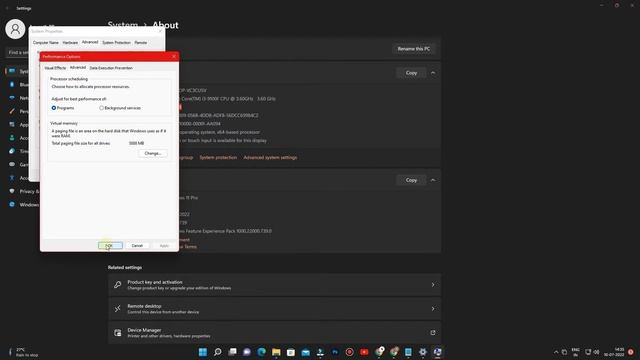Viewport: 640px width, 360px height.
Task: Open Network icon in Settings sidebar
Action: coord(12,98)
